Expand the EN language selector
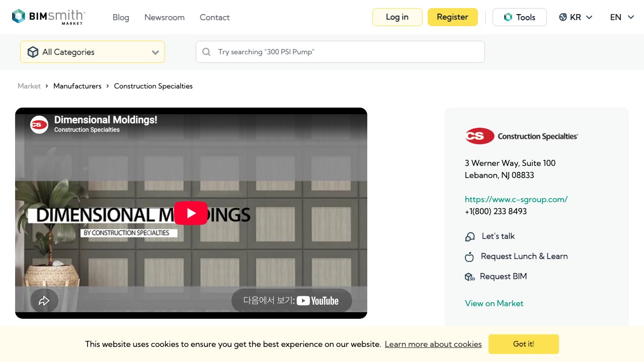Viewport: 644px width, 362px height. pyautogui.click(x=622, y=17)
